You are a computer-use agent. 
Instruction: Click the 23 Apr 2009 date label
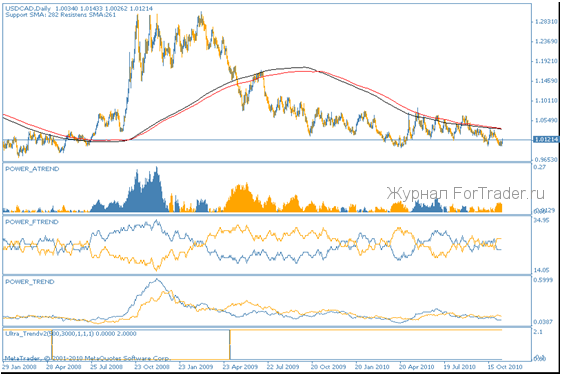[241, 367]
